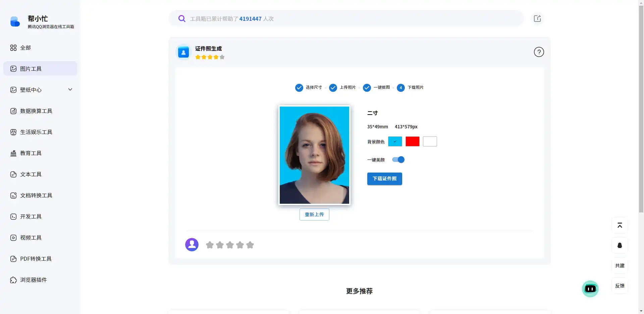Click the 视频工具 sidebar icon

click(13, 238)
